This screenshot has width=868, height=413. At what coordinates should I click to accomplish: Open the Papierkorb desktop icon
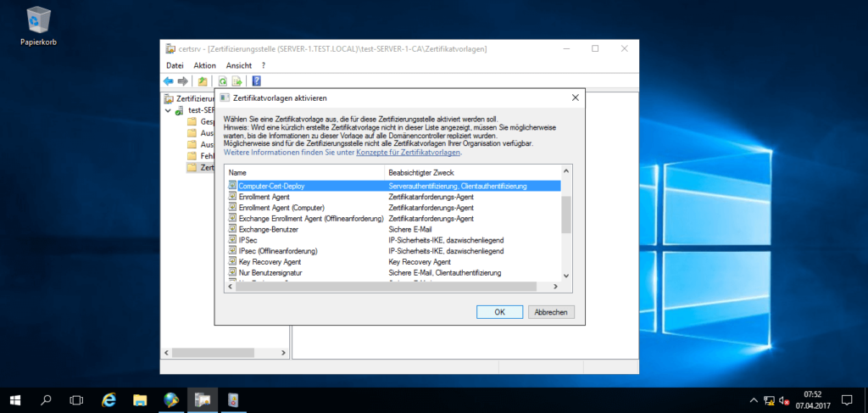pyautogui.click(x=38, y=25)
